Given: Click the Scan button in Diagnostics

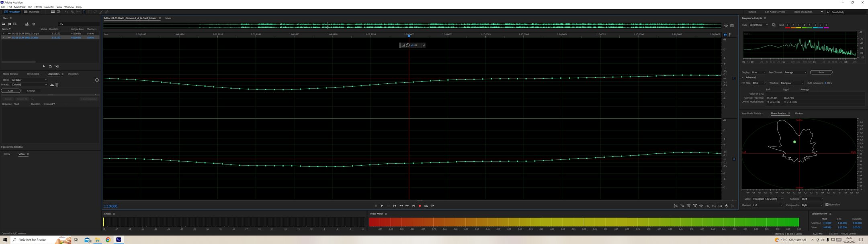Looking at the screenshot, I should (x=11, y=91).
